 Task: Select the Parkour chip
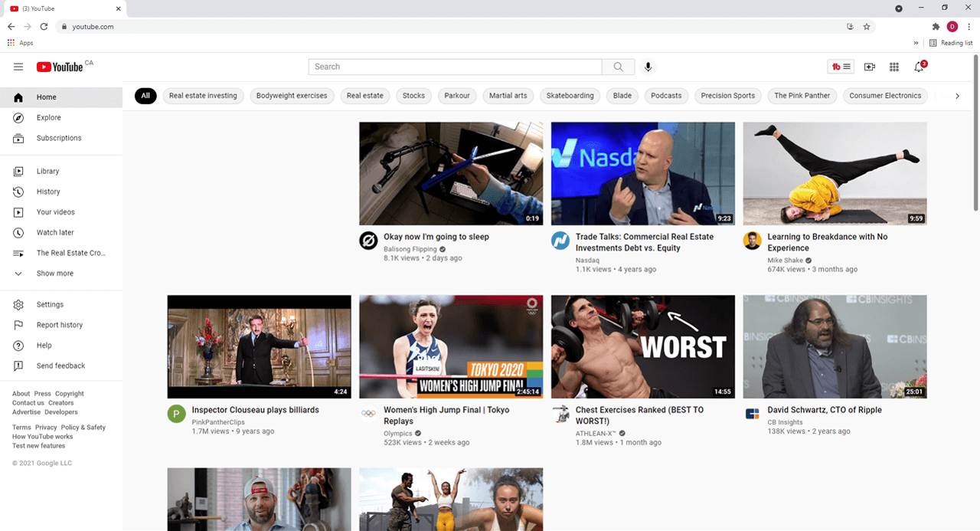tap(457, 96)
